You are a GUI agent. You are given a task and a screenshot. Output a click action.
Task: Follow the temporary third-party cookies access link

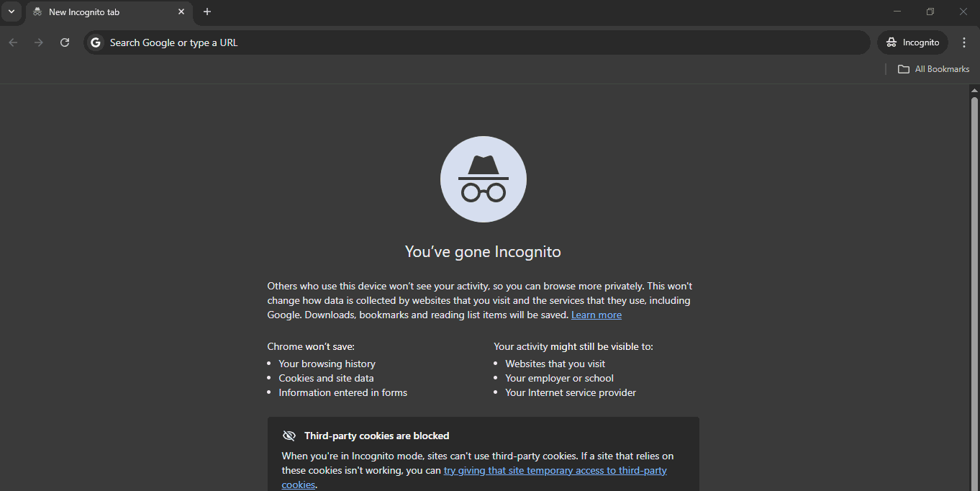coord(555,471)
